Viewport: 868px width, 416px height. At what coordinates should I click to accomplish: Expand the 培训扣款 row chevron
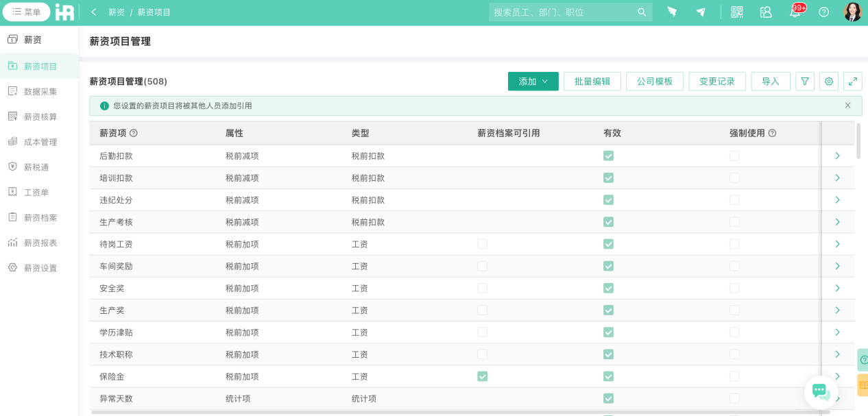tap(838, 178)
